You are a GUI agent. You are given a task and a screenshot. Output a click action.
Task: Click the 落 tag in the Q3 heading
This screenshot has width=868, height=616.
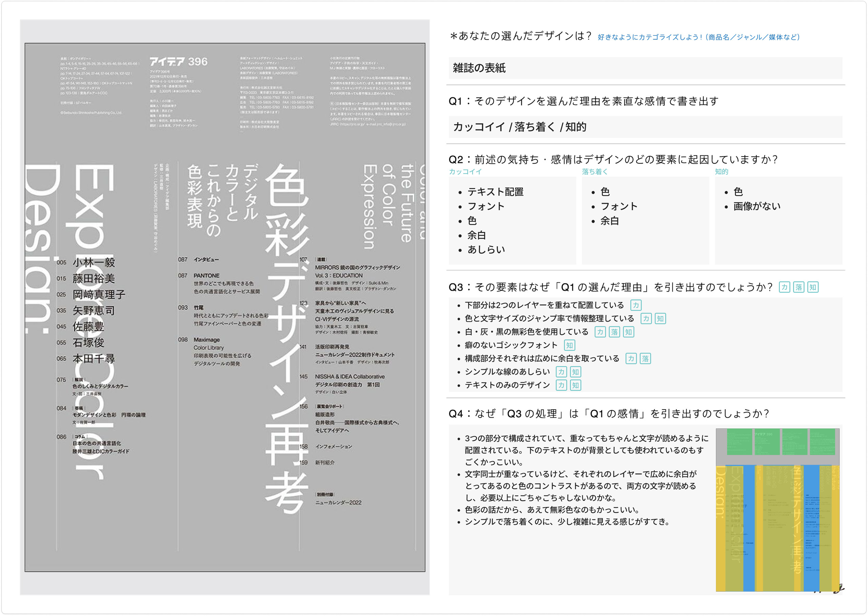click(798, 287)
